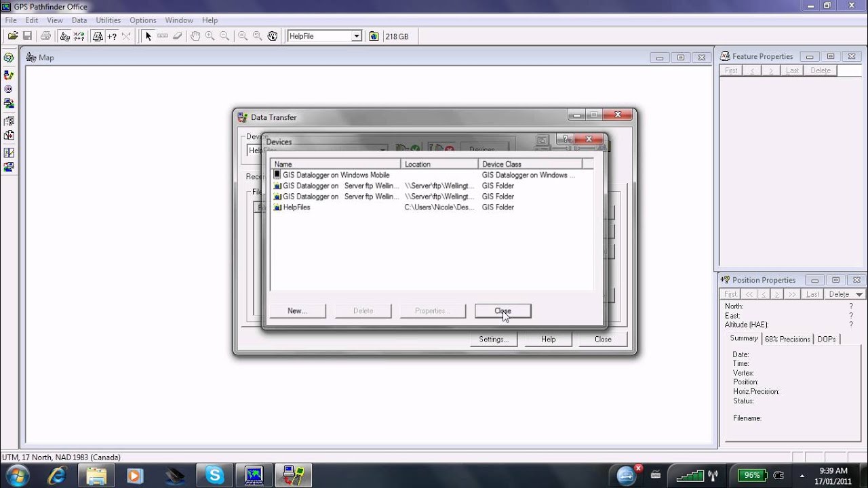Click the project folder icon beside 218 GB
Viewport: 868px width, 488px height.
[374, 36]
